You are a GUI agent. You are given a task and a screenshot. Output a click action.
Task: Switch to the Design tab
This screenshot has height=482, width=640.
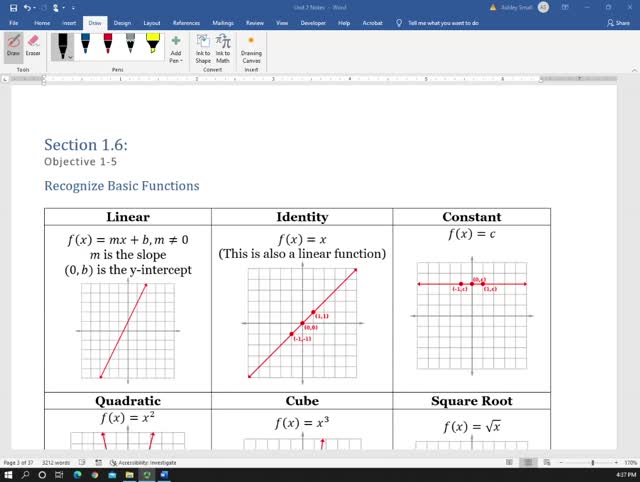tap(122, 23)
